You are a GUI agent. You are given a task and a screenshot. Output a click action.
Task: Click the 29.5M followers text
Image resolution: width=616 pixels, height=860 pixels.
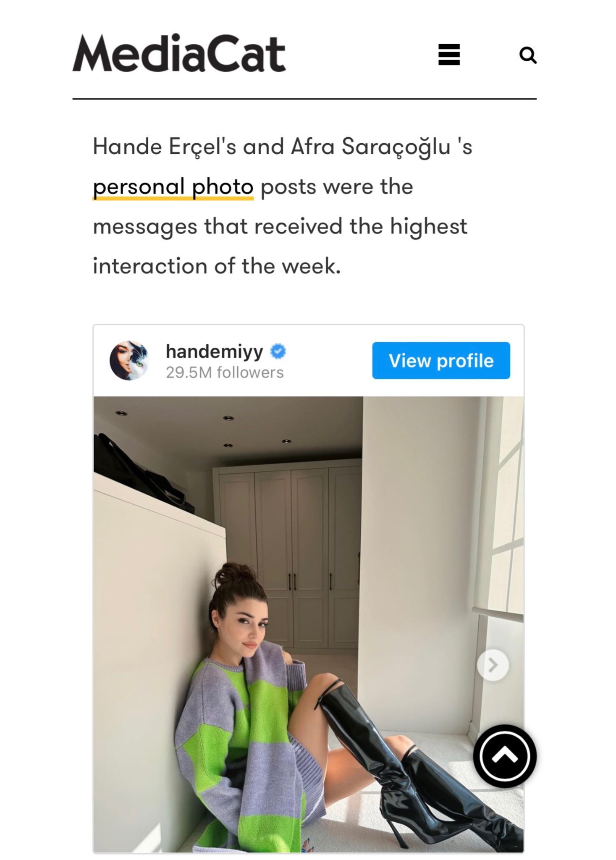tap(225, 373)
